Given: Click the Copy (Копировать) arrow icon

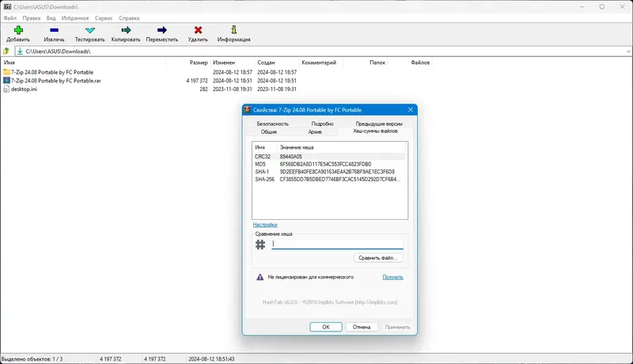Looking at the screenshot, I should tap(126, 30).
